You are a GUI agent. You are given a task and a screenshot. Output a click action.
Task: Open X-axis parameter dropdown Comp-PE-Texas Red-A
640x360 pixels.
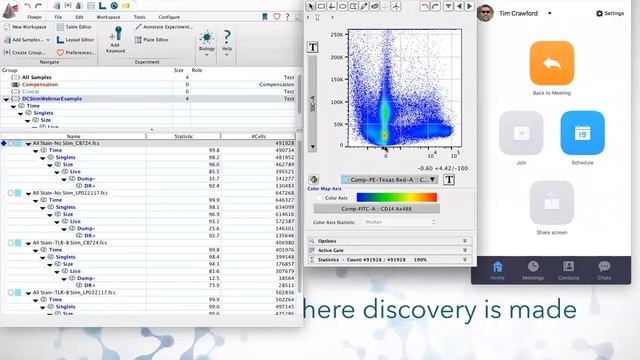(x=389, y=180)
